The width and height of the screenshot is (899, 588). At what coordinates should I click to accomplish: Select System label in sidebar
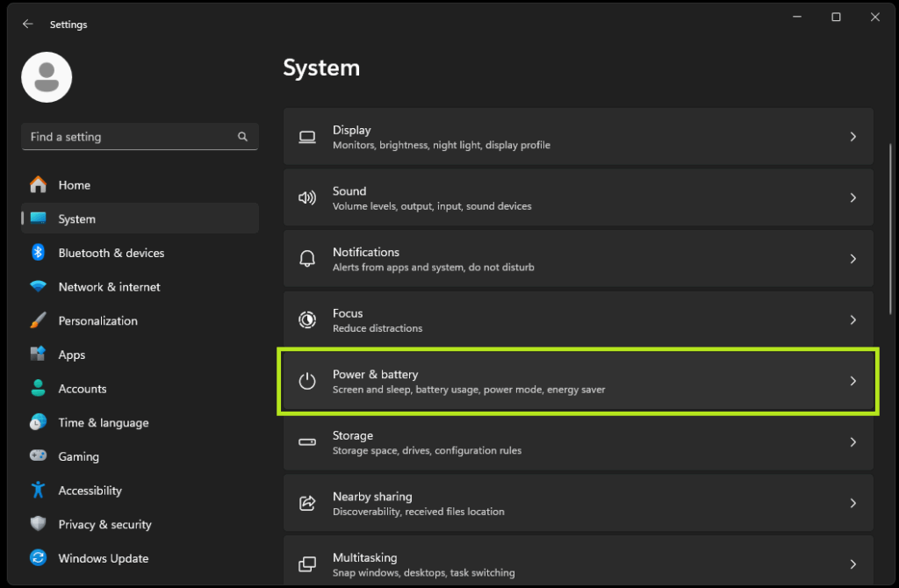point(77,219)
